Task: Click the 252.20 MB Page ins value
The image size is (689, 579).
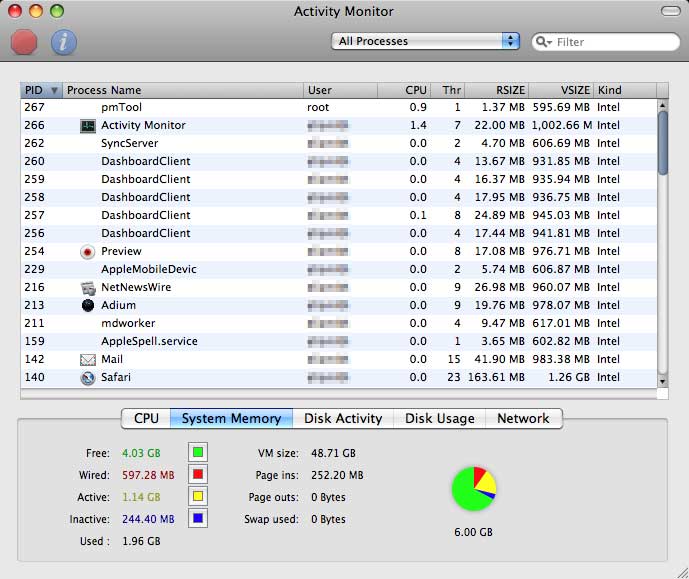Action: 337,475
